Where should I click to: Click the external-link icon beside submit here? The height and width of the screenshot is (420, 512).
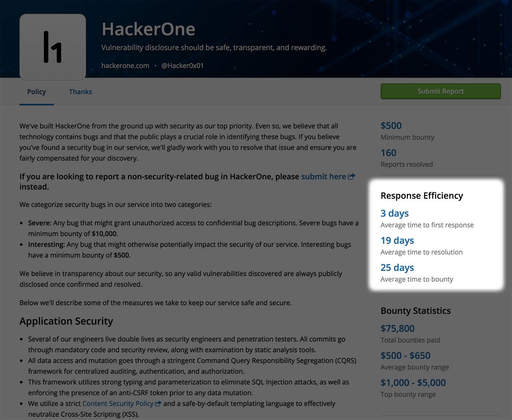coord(352,176)
